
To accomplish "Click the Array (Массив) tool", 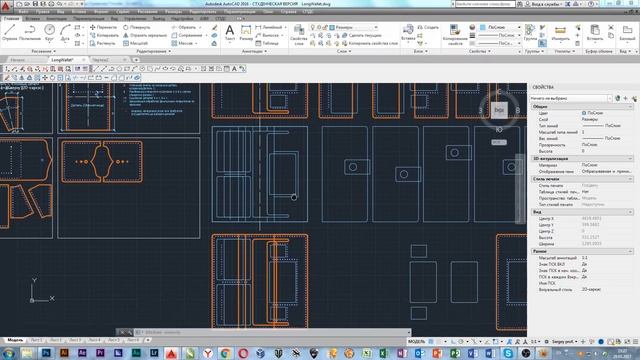I will (182, 43).
